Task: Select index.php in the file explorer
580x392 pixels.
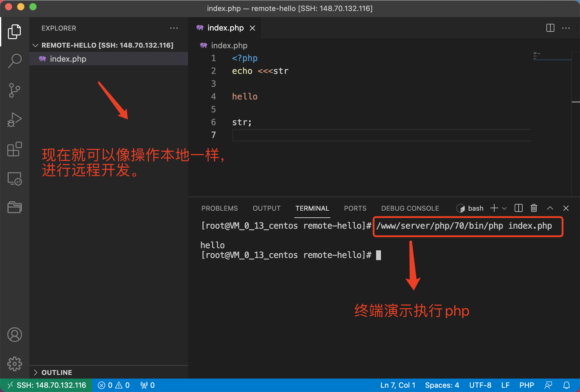Action: (x=109, y=59)
